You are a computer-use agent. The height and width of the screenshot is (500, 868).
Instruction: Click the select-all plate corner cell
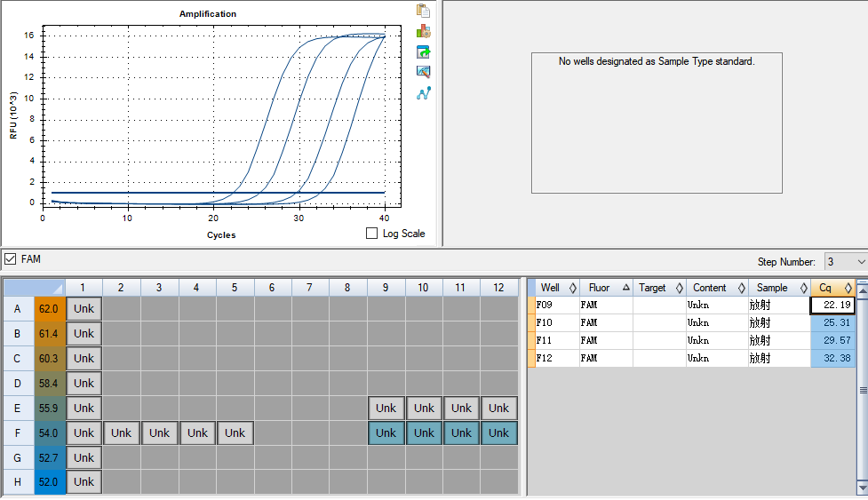(35, 288)
